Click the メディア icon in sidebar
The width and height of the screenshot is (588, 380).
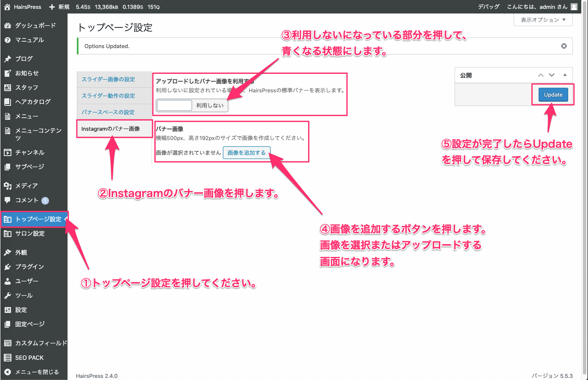(x=8, y=186)
